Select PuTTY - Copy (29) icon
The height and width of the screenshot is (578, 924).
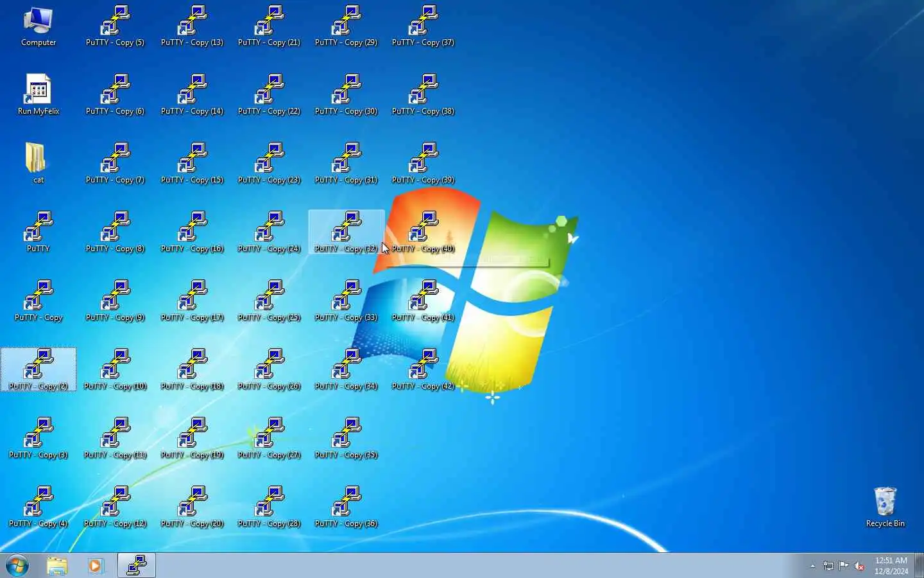point(346,27)
